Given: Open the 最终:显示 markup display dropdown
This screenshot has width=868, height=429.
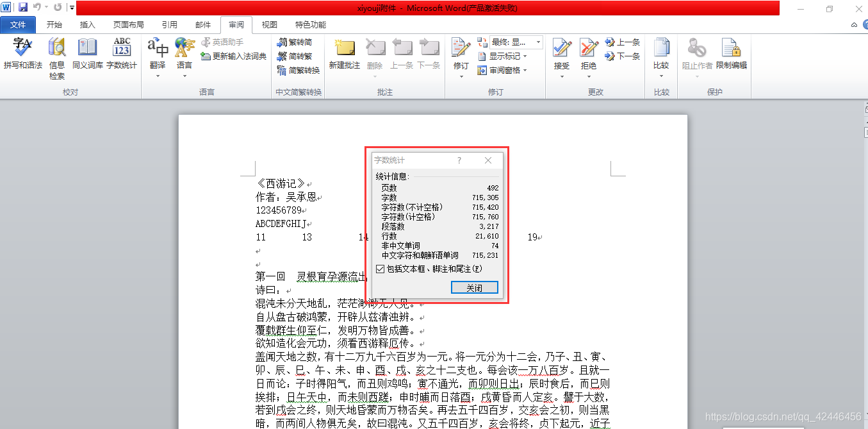Looking at the screenshot, I should 512,42.
